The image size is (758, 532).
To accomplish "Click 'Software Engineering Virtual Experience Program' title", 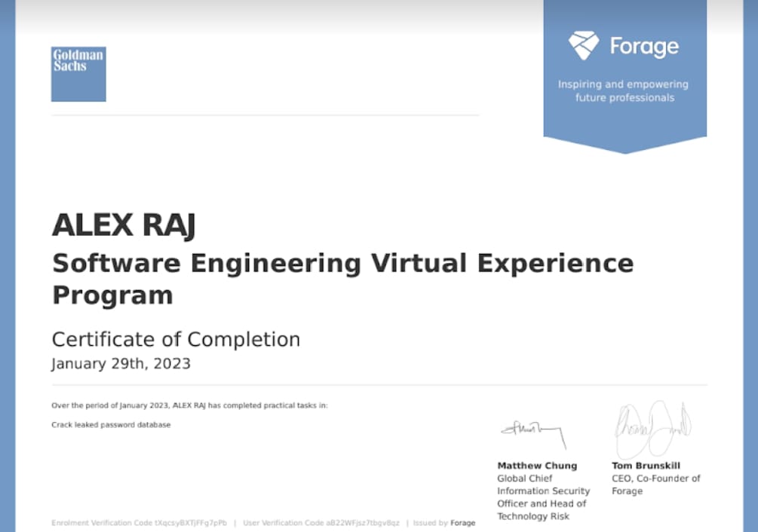I will tap(342, 279).
